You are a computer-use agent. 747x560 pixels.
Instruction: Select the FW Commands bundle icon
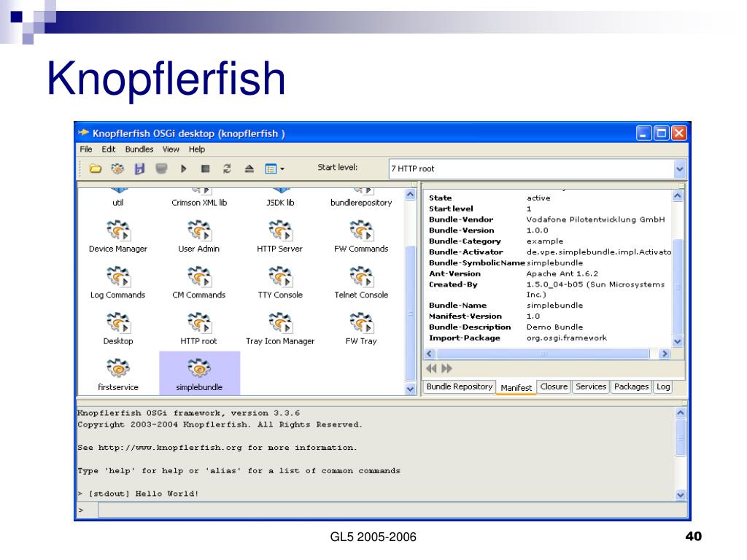coord(361,230)
